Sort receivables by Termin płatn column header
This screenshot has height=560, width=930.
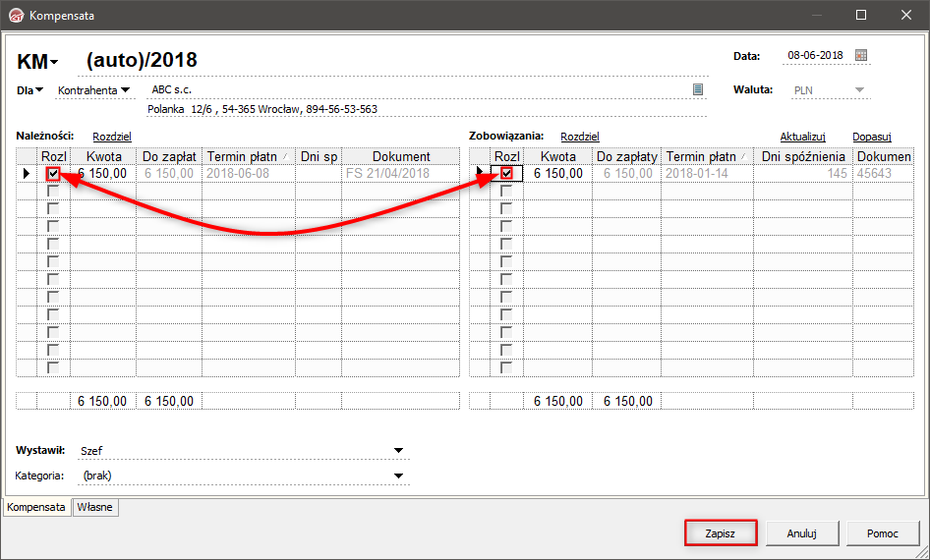click(249, 156)
